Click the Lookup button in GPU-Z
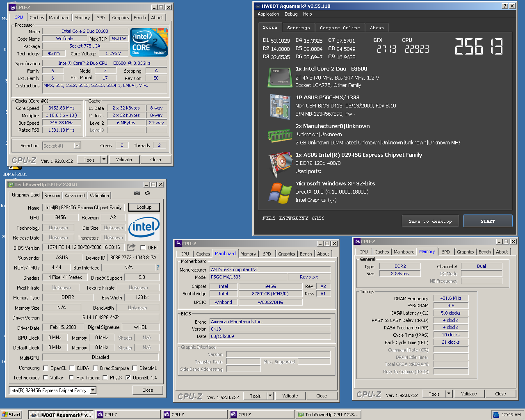The height and width of the screenshot is (420, 525). (x=144, y=207)
